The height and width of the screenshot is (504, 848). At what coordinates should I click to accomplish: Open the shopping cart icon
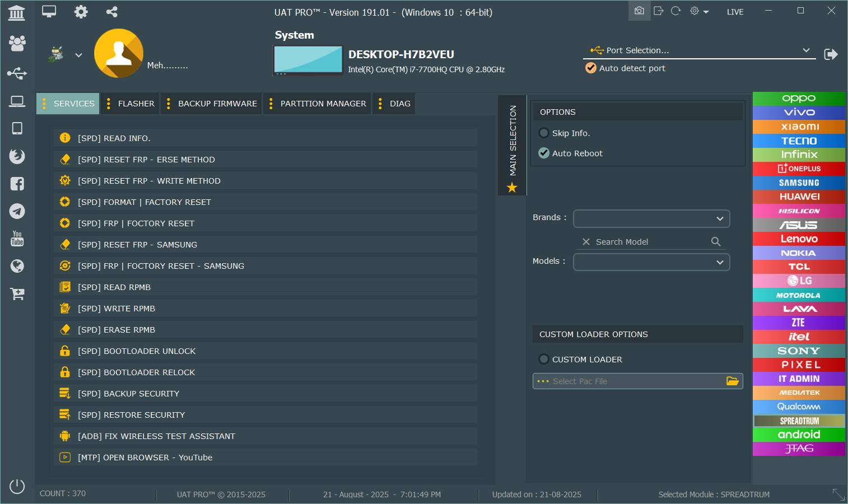coord(17,293)
